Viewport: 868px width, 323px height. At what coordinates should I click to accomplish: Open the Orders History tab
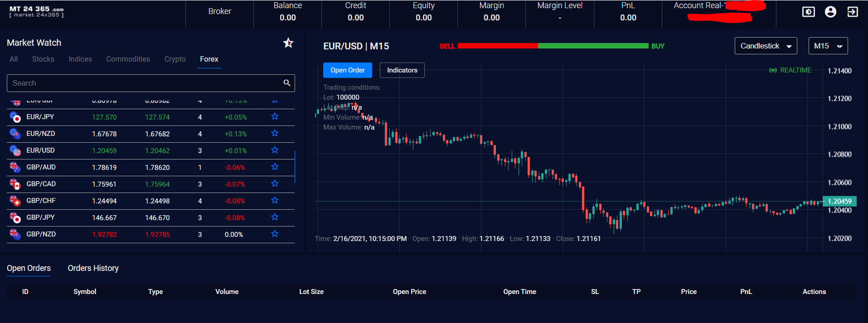(93, 268)
